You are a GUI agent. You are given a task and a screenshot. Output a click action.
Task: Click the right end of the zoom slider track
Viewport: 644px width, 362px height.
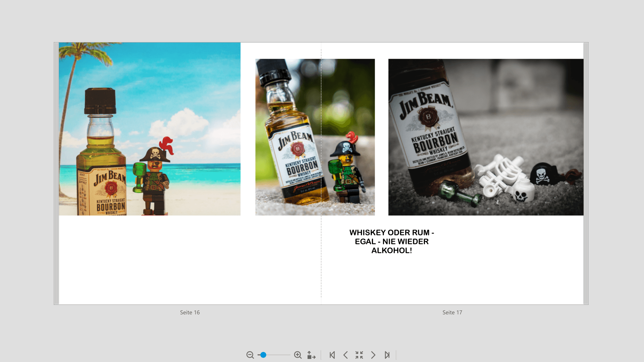[289, 355]
